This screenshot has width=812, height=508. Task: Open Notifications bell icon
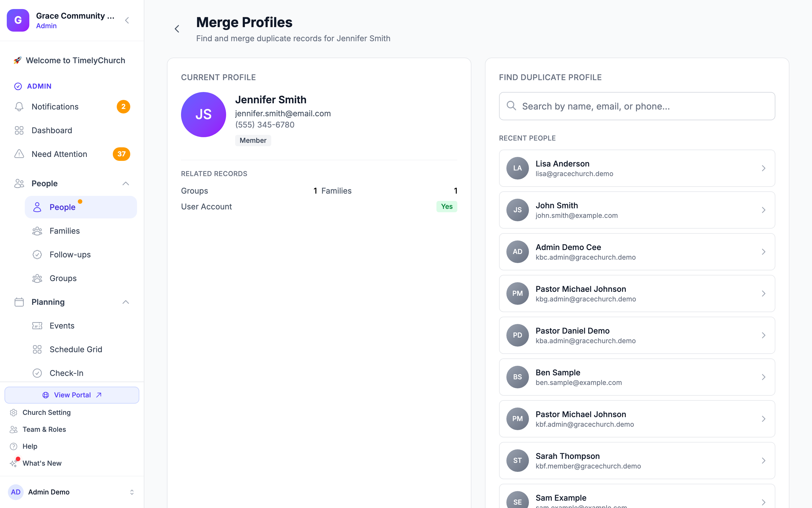coord(19,106)
